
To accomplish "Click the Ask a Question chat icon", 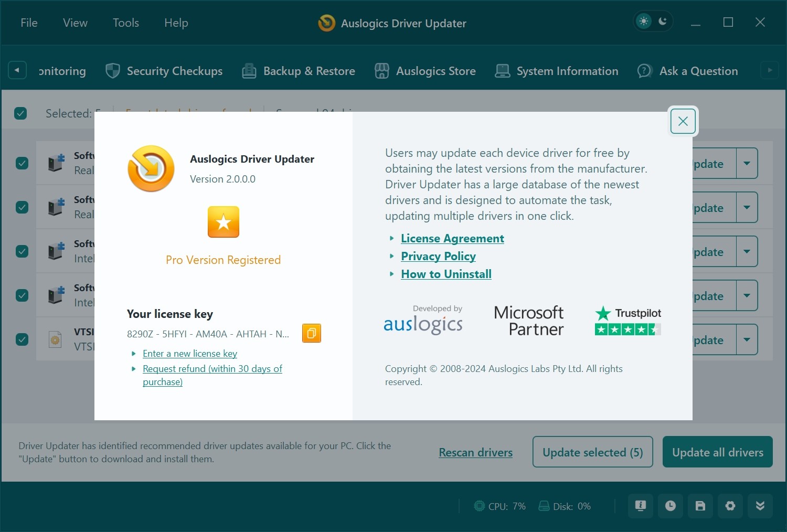I will 644,71.
